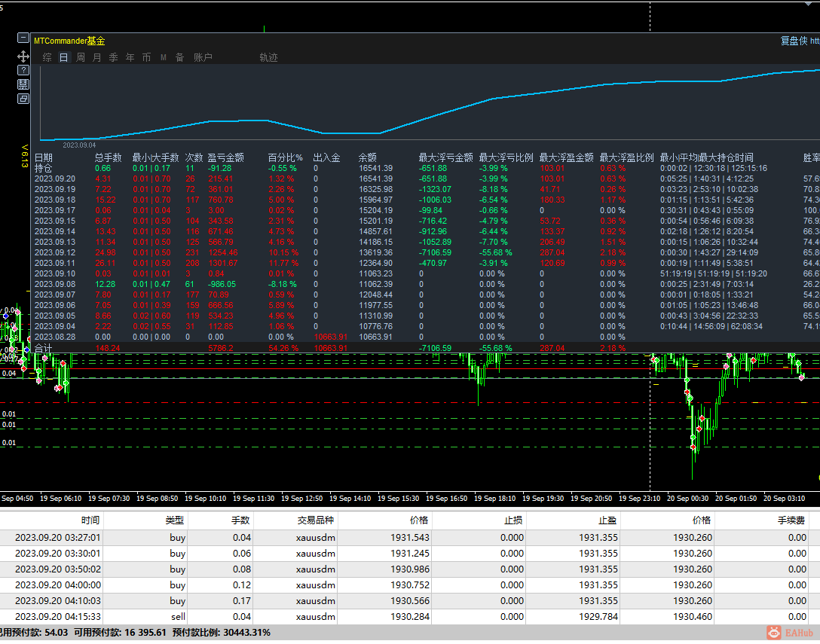Sort trades by 类型 column header

174,520
